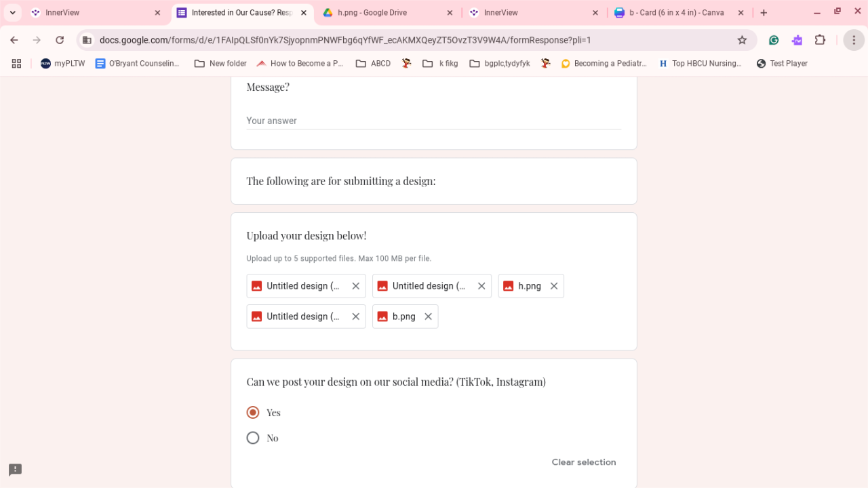Select the No radio option

pos(253,438)
